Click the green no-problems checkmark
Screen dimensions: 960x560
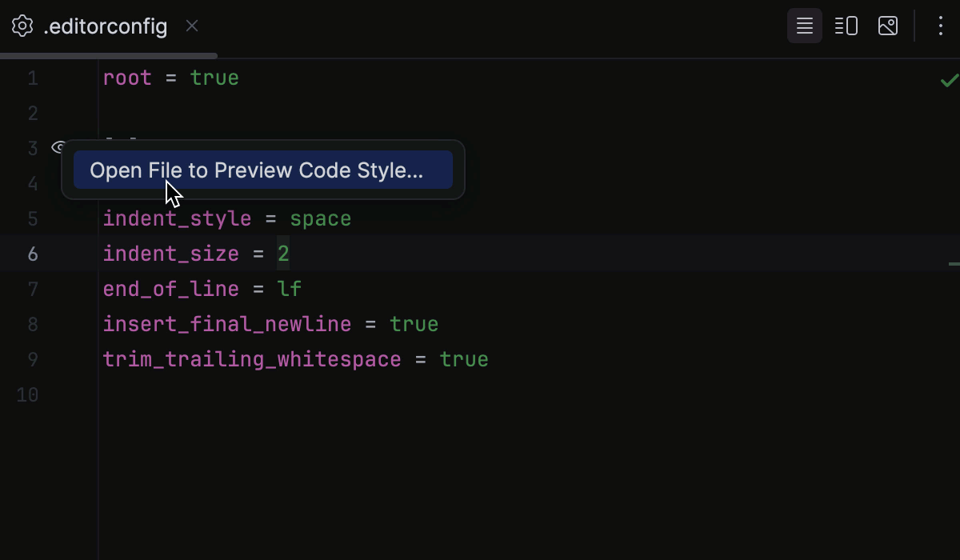[949, 79]
